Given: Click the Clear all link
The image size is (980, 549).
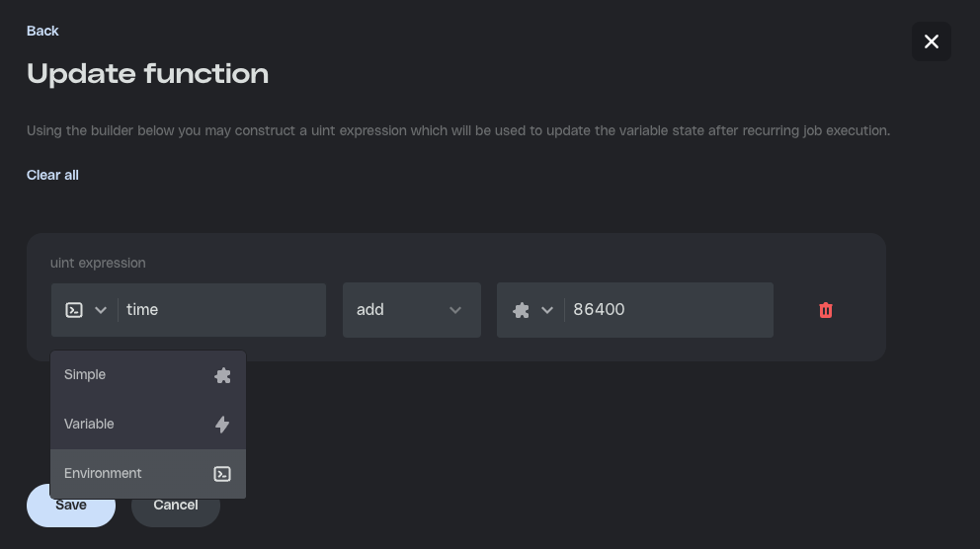Looking at the screenshot, I should pyautogui.click(x=52, y=175).
